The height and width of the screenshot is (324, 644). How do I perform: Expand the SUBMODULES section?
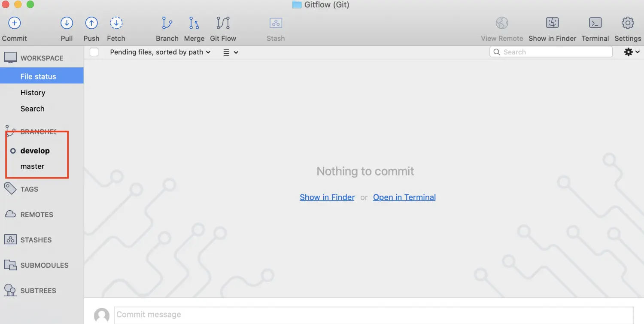click(45, 265)
